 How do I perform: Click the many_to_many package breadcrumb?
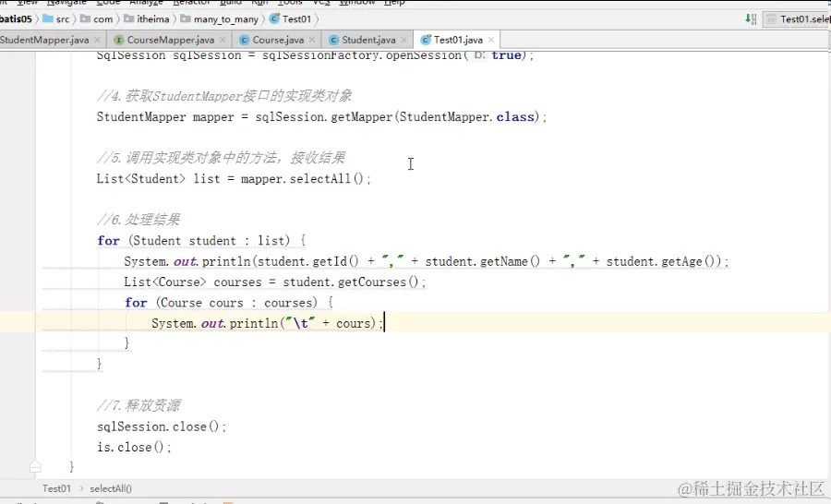pos(220,19)
